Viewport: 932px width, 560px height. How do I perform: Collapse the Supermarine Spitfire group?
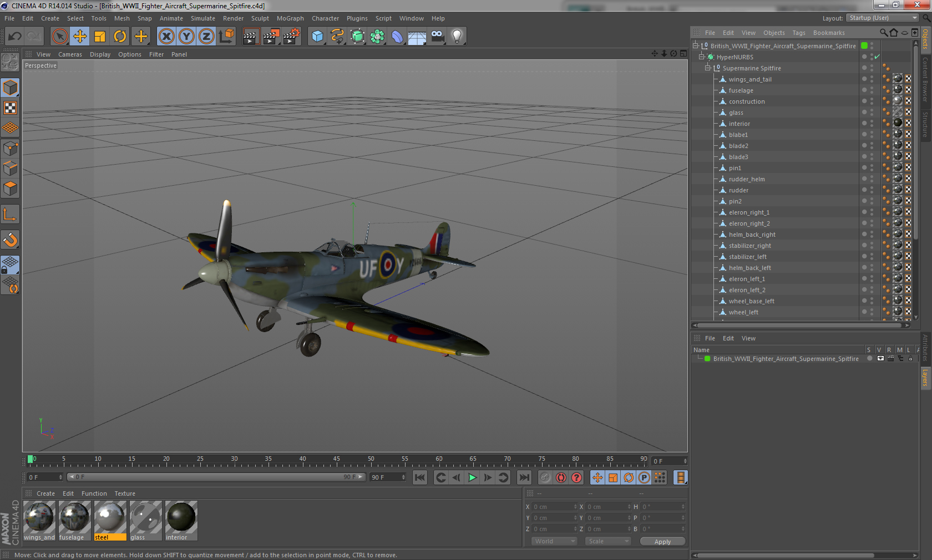(x=708, y=68)
